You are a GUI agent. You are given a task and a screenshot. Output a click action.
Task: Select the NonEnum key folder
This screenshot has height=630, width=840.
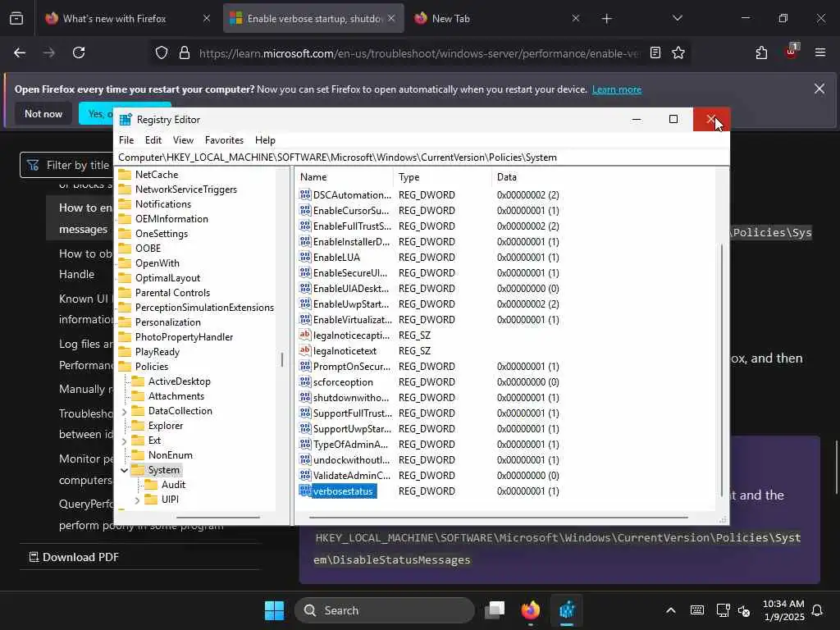[x=170, y=454]
